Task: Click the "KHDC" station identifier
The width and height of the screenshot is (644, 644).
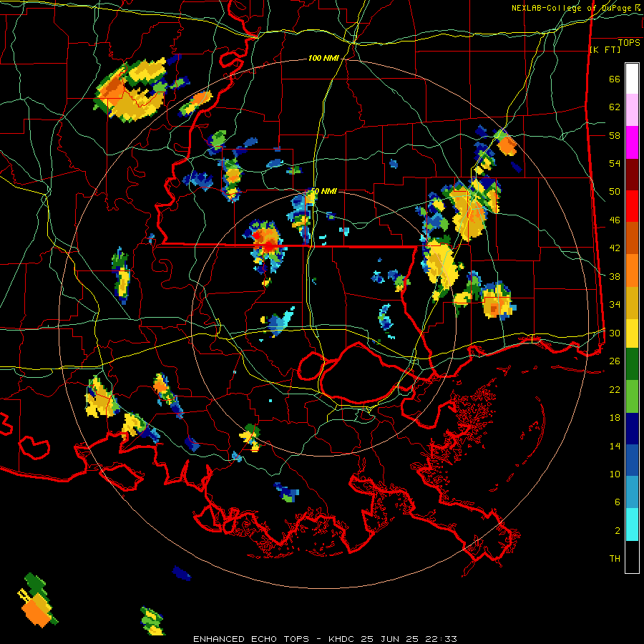Action: (342, 639)
